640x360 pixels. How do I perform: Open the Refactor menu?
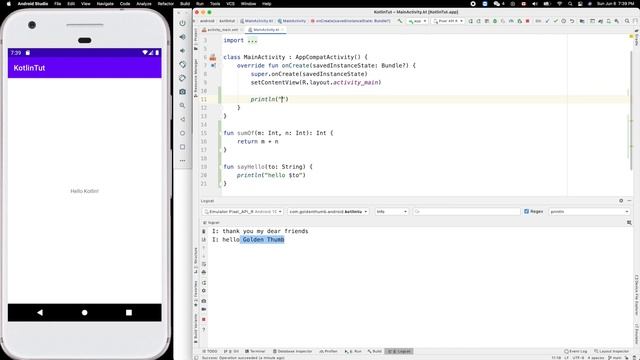[166, 4]
